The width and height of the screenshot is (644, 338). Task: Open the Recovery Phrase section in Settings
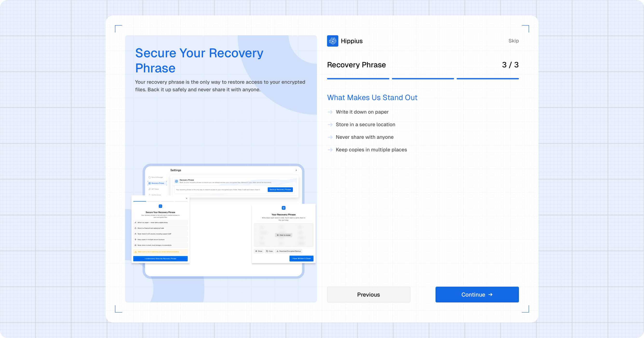157,183
